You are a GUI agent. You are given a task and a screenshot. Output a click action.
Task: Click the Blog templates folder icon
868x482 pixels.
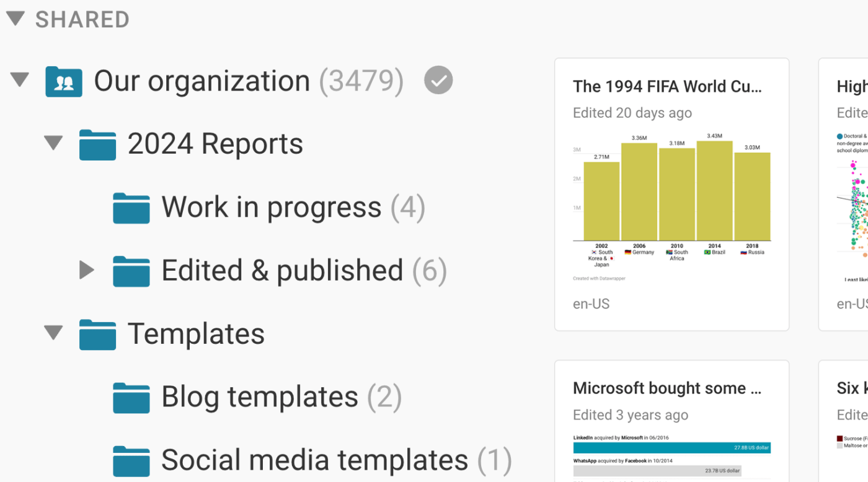pos(131,398)
